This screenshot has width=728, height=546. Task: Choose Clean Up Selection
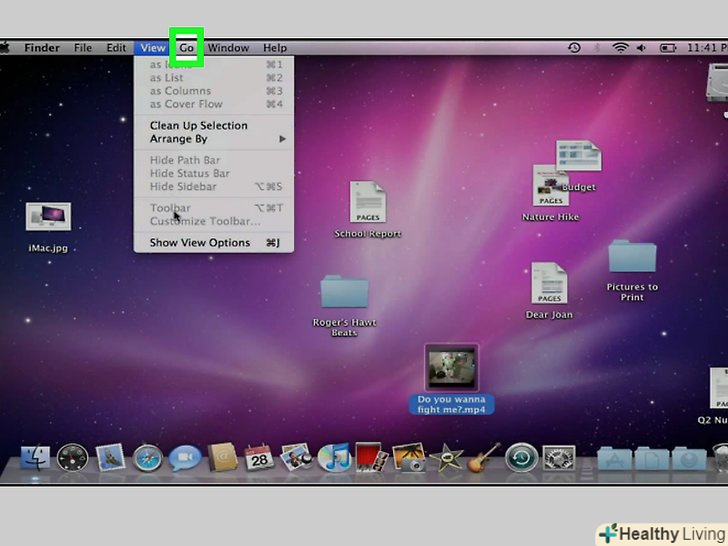coord(198,125)
